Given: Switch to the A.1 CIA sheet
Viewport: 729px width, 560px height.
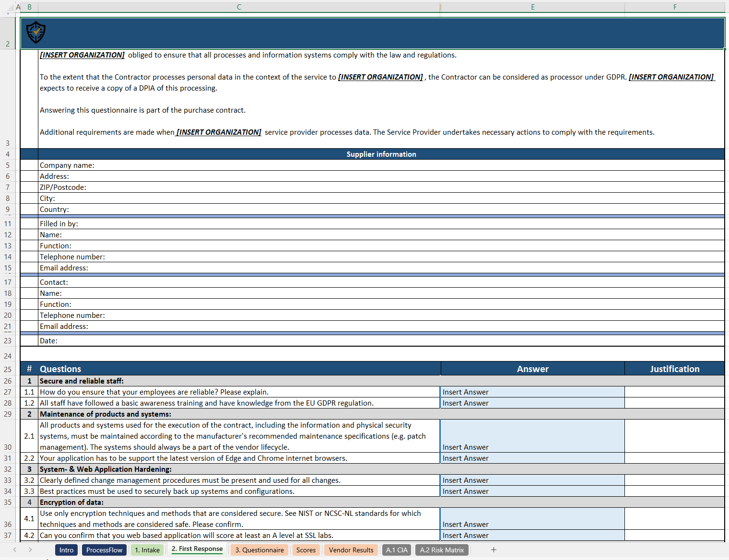Looking at the screenshot, I should [x=397, y=550].
